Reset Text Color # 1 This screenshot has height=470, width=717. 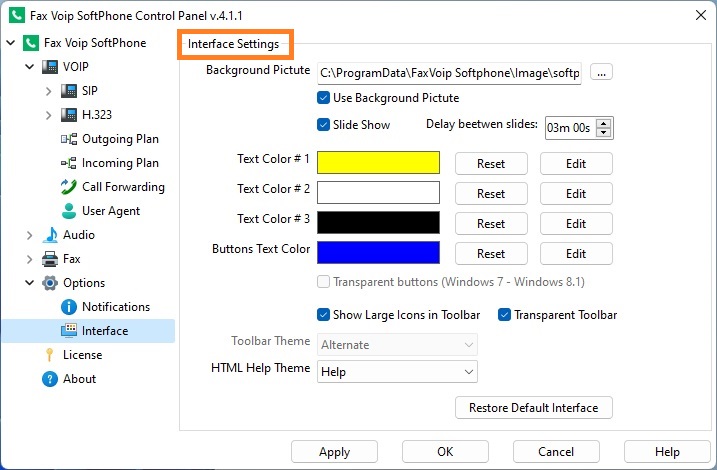[x=491, y=164]
